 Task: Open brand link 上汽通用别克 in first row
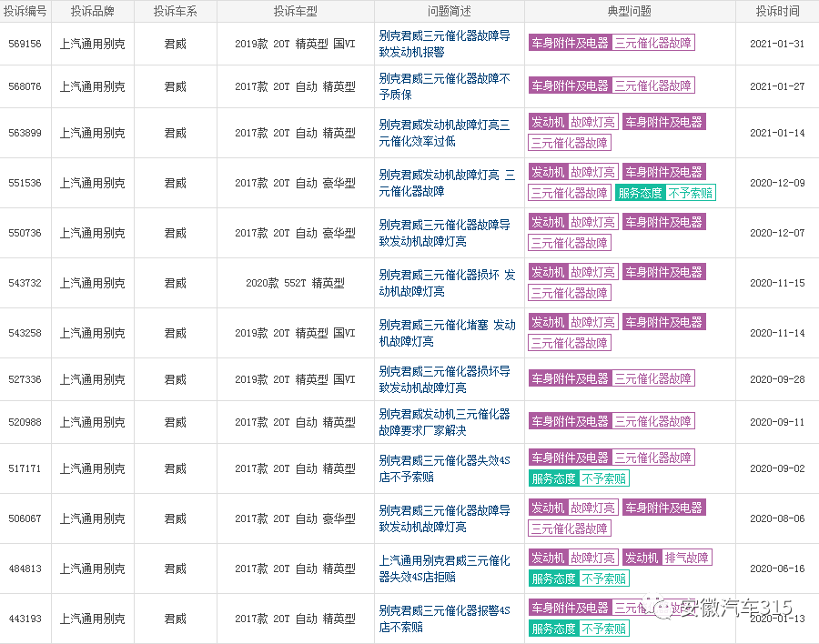(x=96, y=44)
